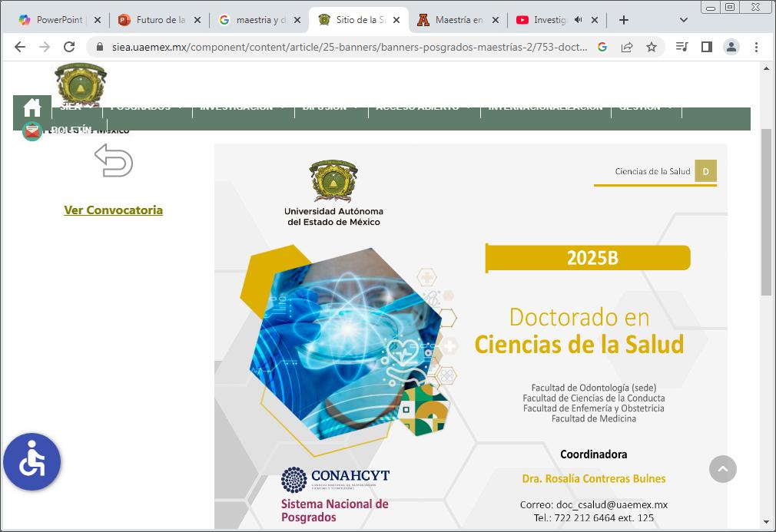Open the Ver Convocatoria link

114,210
